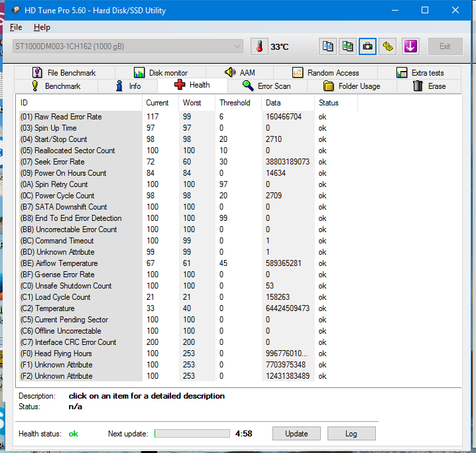Switch to the Erase tab
The width and height of the screenshot is (476, 453).
[429, 86]
